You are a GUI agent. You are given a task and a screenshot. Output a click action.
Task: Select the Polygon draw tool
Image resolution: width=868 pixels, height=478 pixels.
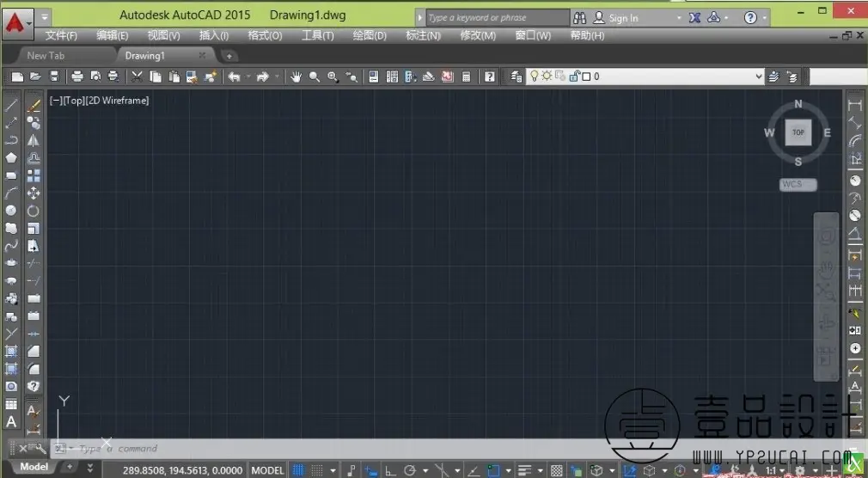pos(11,158)
